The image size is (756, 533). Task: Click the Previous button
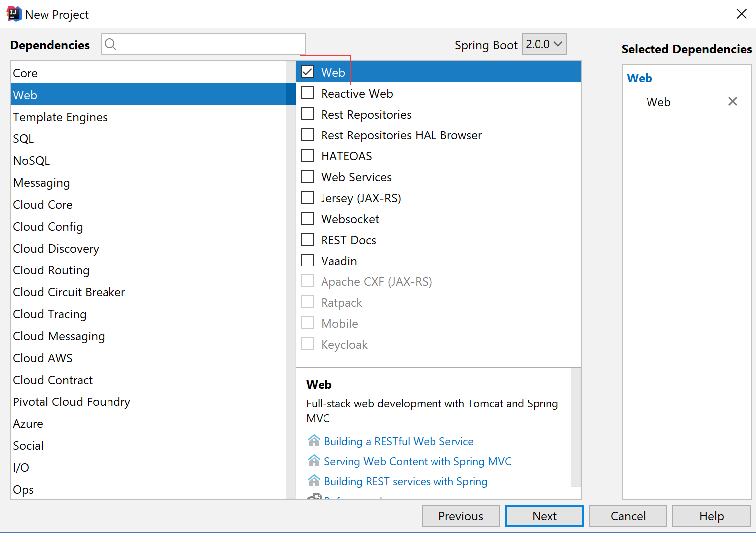point(460,516)
